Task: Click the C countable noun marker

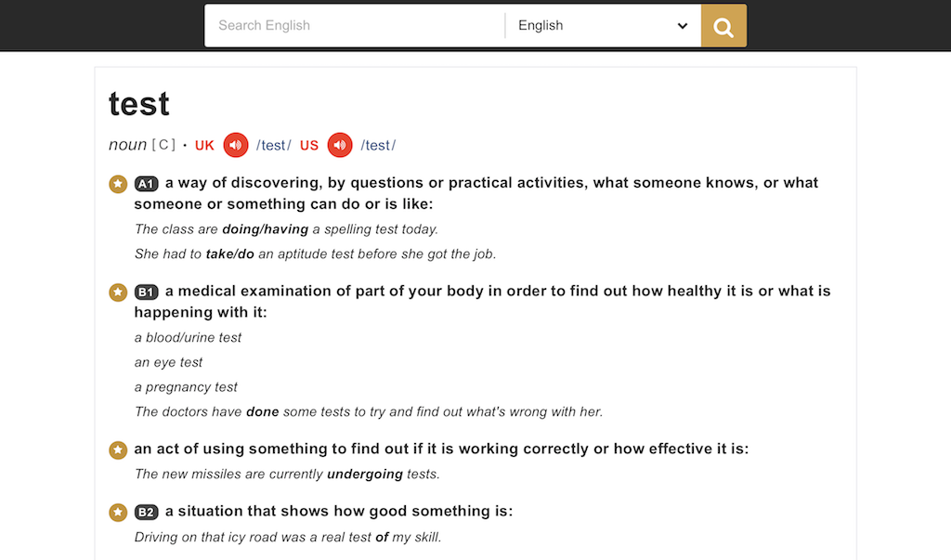Action: point(163,145)
